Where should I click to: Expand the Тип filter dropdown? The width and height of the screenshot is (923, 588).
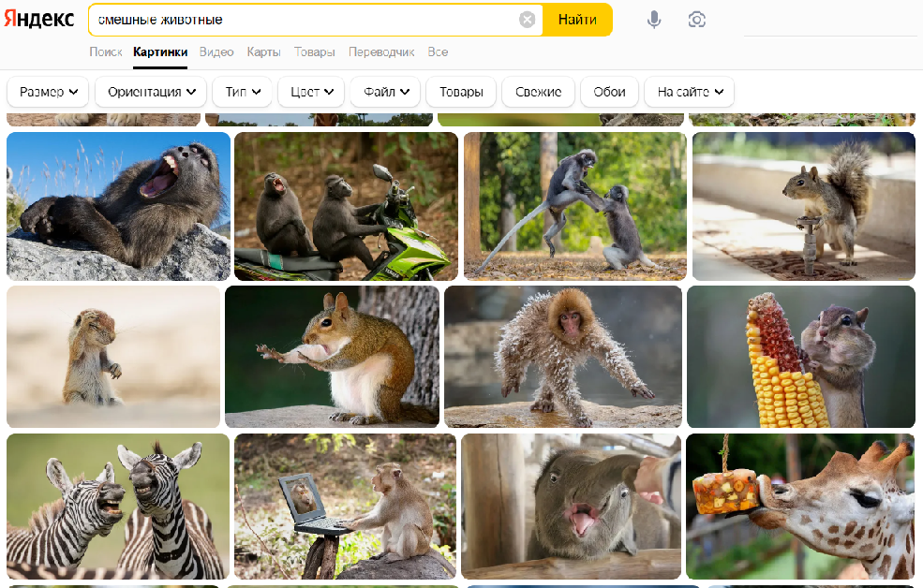click(242, 92)
